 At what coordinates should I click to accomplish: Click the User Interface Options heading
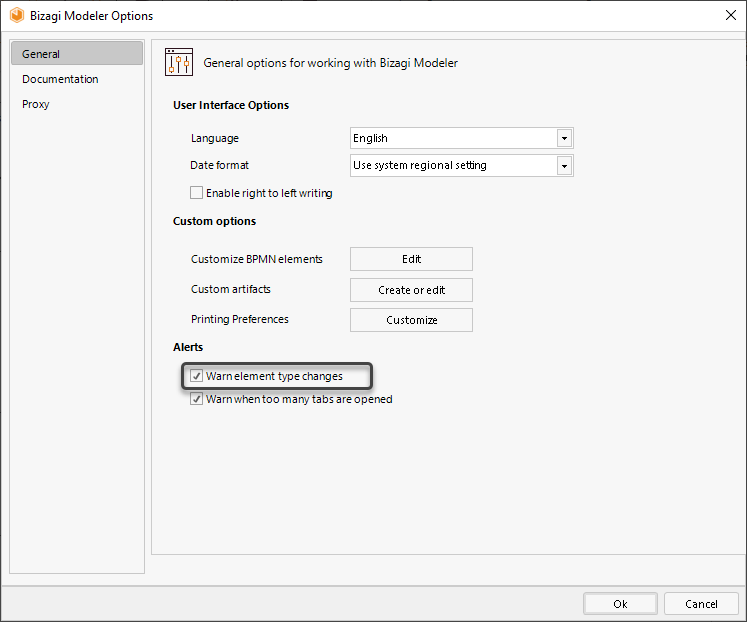pos(231,105)
